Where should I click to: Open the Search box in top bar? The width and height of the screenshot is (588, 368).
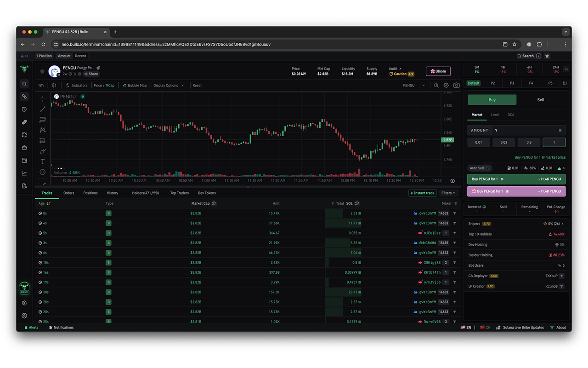pyautogui.click(x=529, y=56)
